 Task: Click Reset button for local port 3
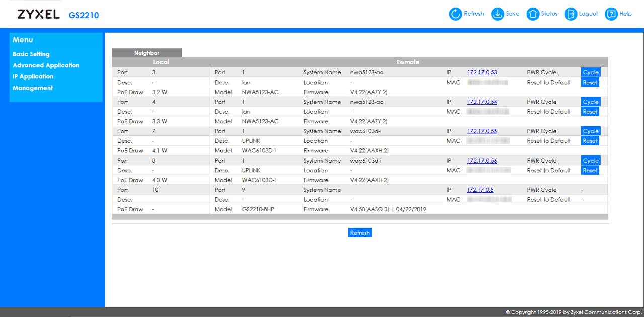[590, 83]
